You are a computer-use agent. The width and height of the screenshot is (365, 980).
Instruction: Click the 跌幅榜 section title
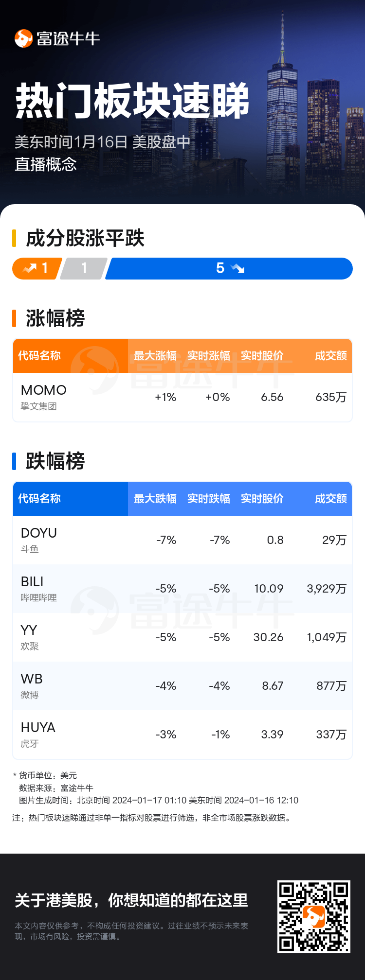point(55,461)
